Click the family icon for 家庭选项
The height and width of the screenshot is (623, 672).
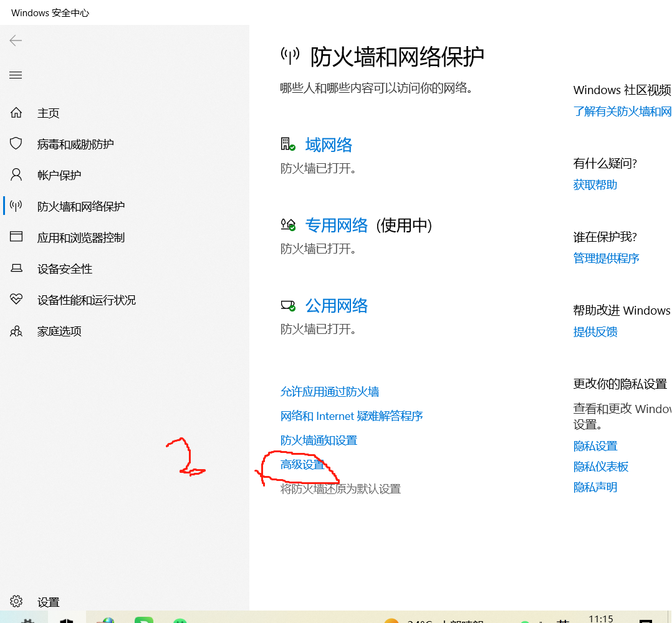tap(16, 331)
